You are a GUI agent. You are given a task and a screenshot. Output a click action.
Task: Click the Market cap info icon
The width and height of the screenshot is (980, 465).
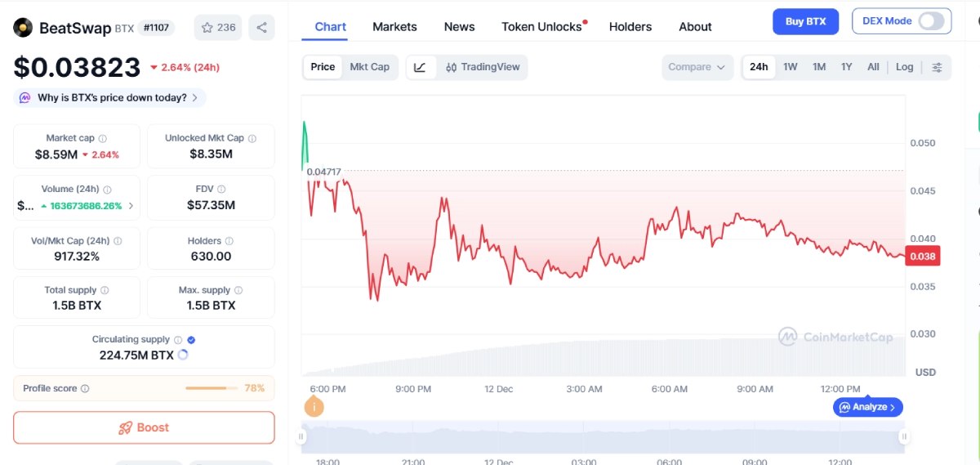point(103,139)
